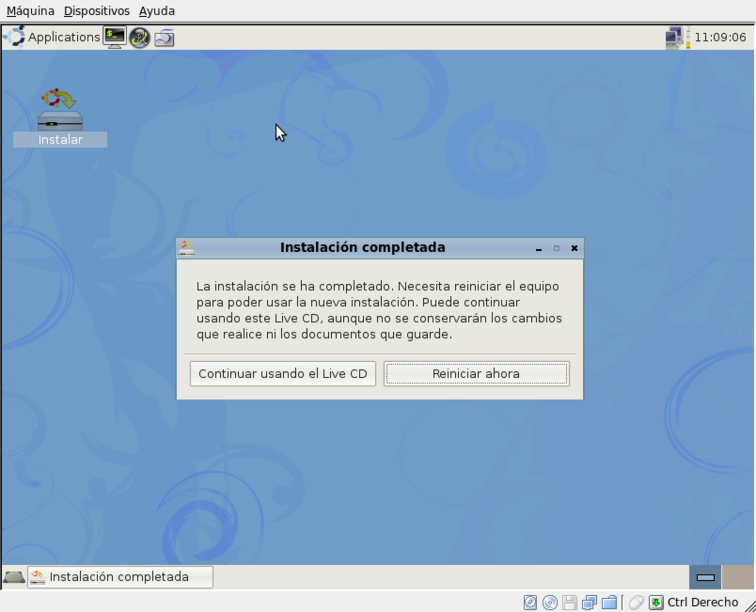Click the network connection tray icon
This screenshot has width=756, height=612.
pyautogui.click(x=675, y=37)
